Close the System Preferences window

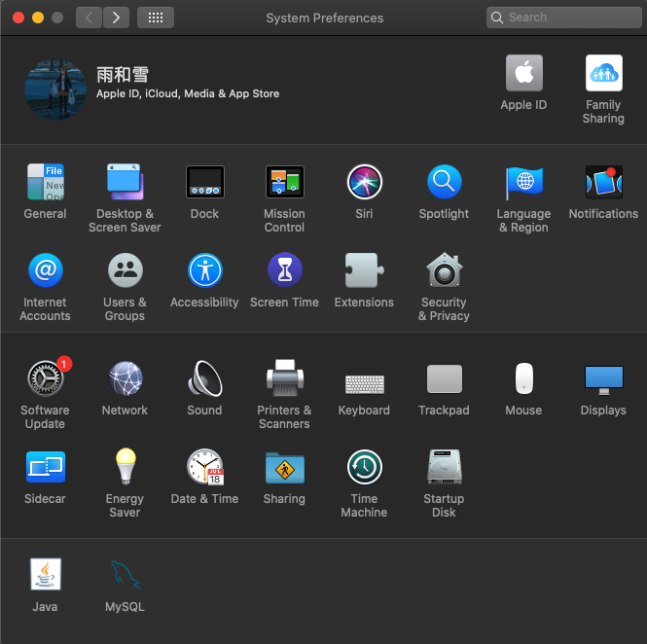[18, 18]
